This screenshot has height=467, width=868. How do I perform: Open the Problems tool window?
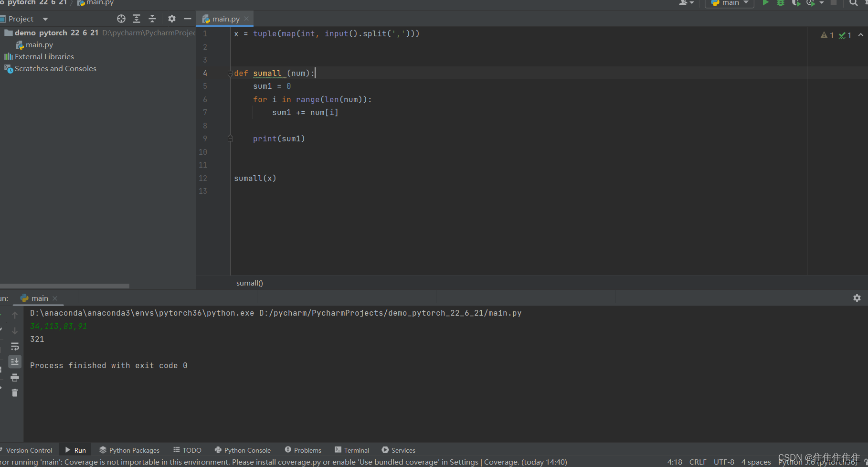(x=303, y=450)
